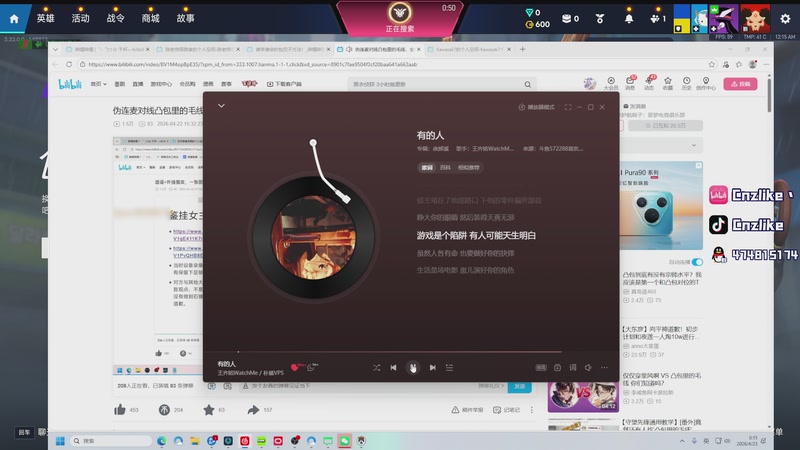Expand the 首页 dropdown on bilibili

[98, 84]
